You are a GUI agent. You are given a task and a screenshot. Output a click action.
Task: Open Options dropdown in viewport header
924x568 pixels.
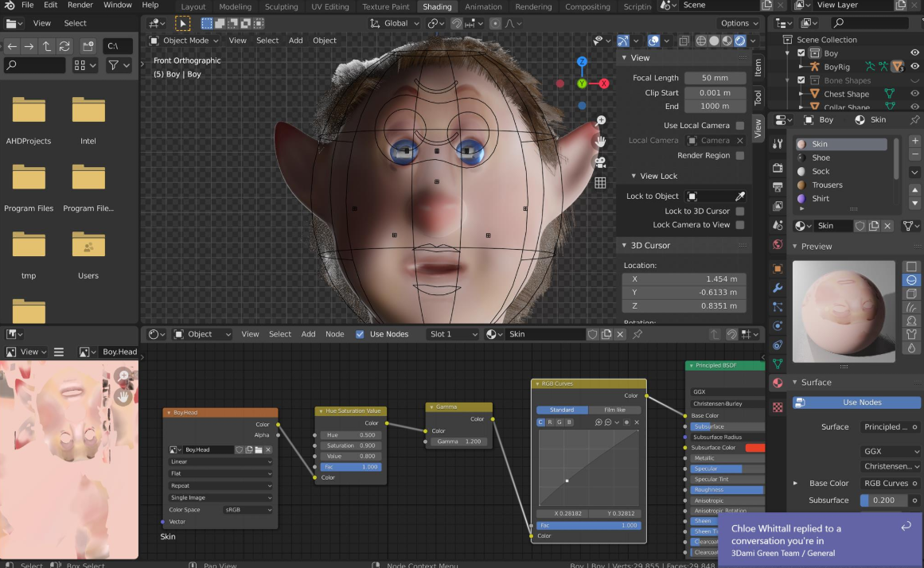tap(739, 24)
